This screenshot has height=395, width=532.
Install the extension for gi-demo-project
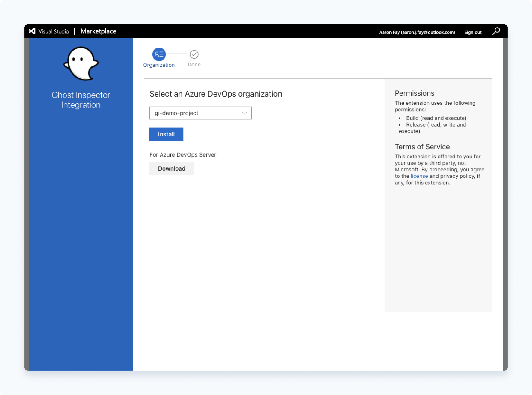pyautogui.click(x=166, y=134)
